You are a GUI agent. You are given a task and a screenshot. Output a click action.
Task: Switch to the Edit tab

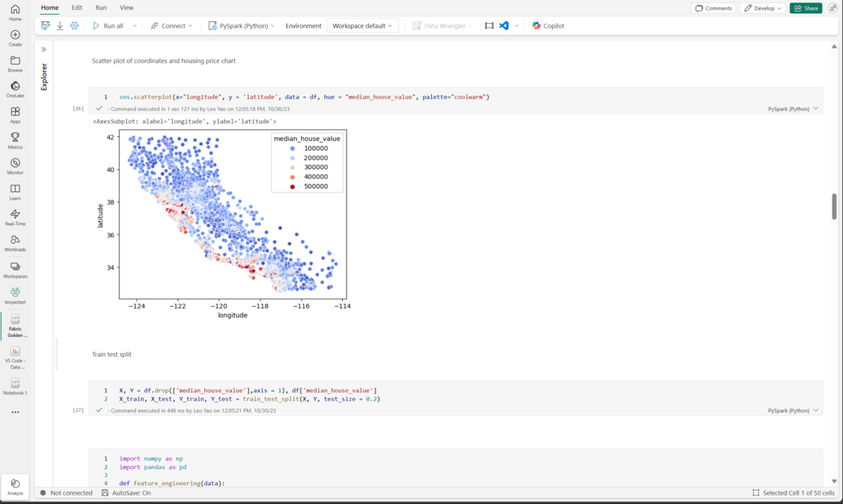77,8
